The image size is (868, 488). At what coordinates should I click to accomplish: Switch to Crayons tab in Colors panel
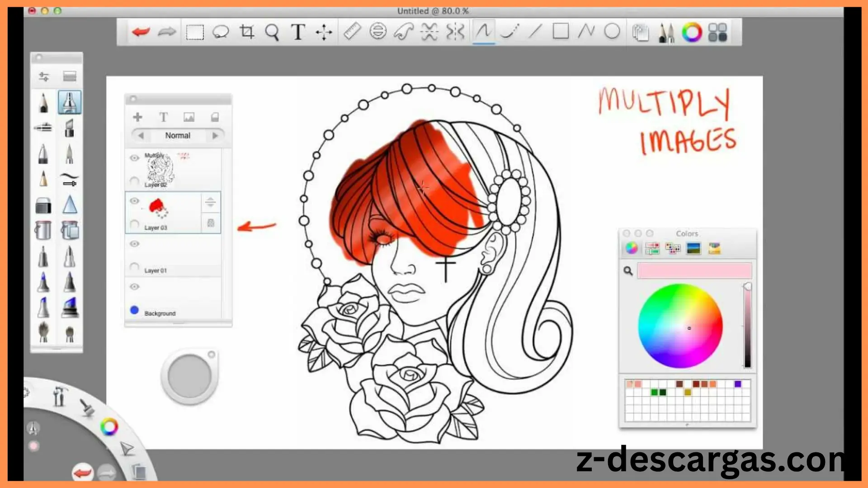point(714,248)
